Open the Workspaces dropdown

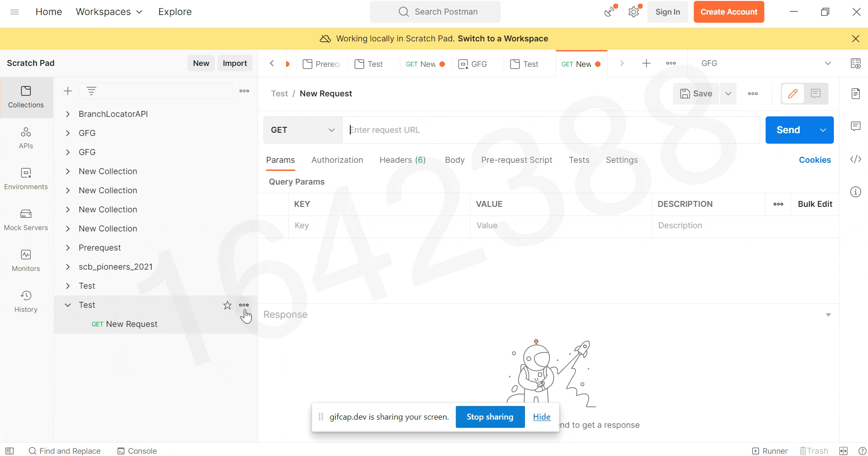pos(109,12)
